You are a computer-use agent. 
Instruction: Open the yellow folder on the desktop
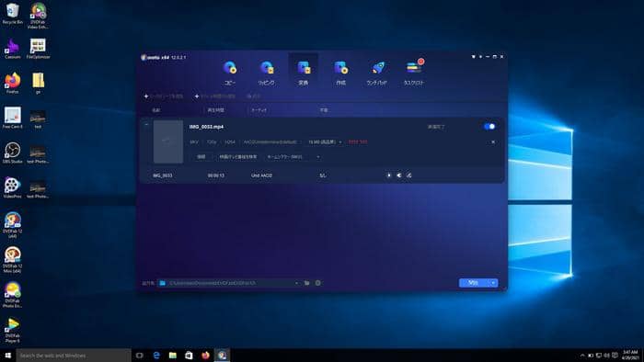[38, 84]
